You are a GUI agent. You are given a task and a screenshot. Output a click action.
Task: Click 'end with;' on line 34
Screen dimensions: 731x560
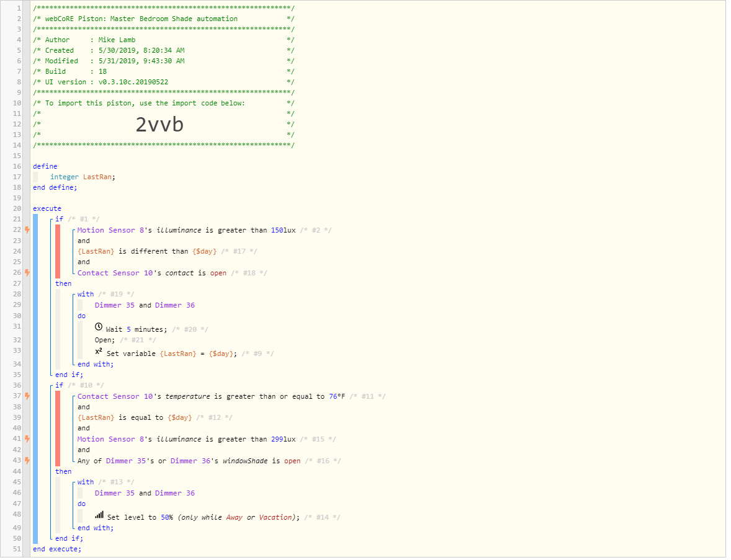(96, 365)
